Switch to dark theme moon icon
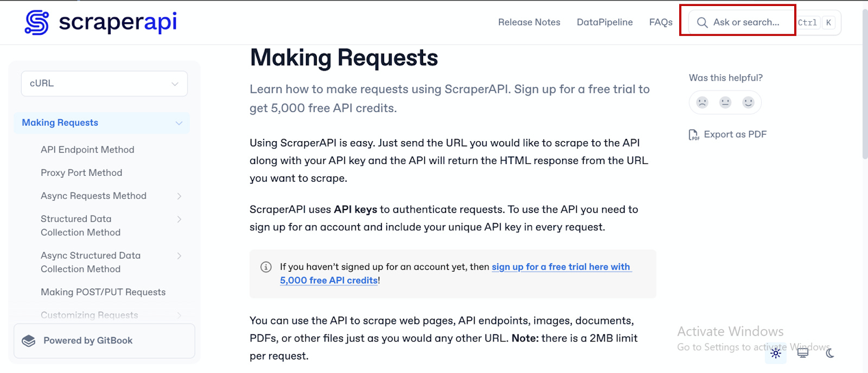 [830, 353]
